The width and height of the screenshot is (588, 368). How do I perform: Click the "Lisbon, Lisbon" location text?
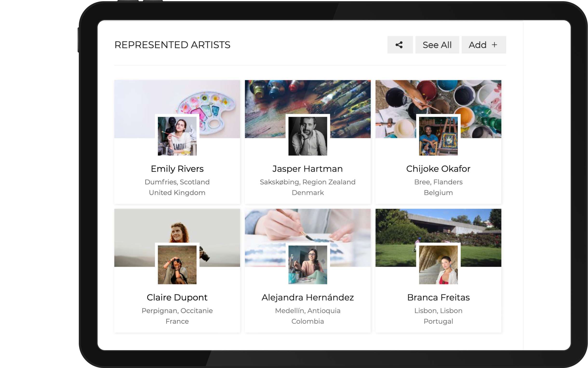pos(438,311)
